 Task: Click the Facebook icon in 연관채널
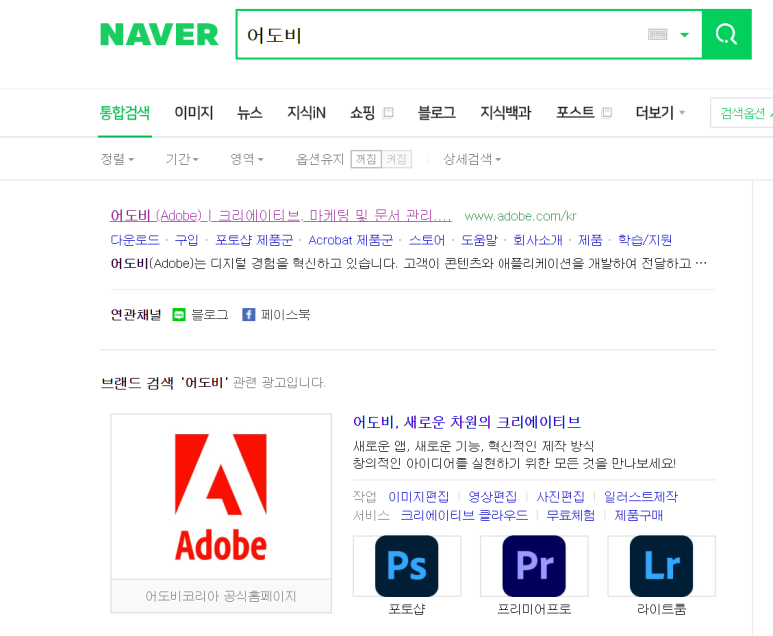coord(248,315)
